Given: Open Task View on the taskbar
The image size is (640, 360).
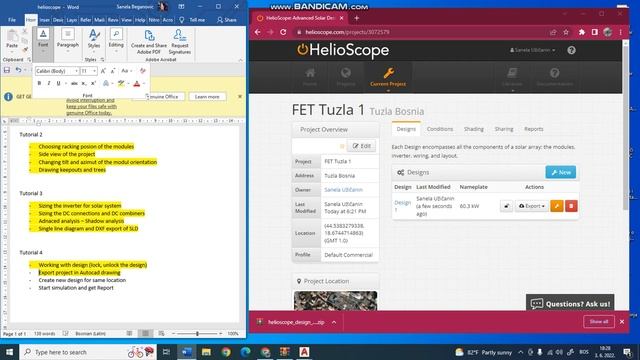Looking at the screenshot, I should point(166,352).
